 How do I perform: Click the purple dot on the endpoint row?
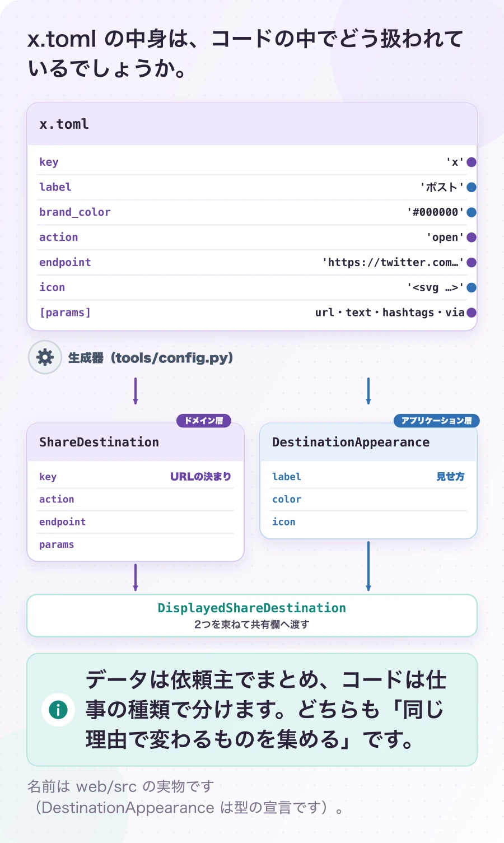pyautogui.click(x=472, y=262)
